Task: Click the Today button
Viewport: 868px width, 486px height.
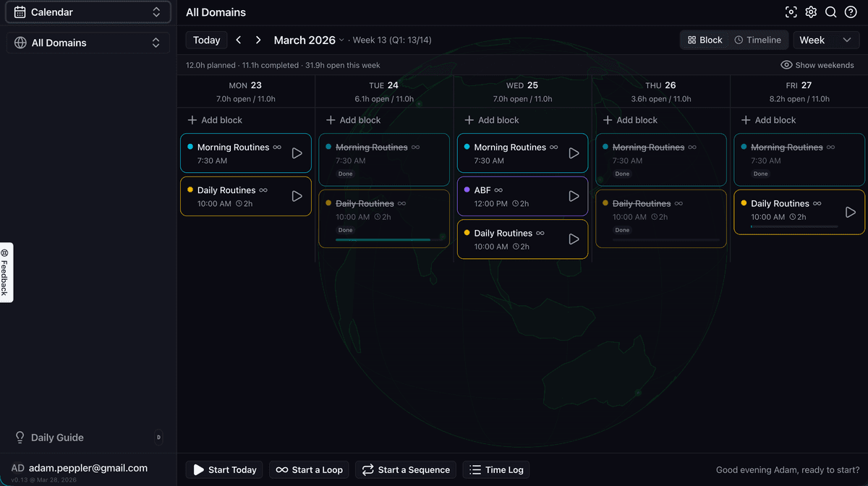Action: 206,40
